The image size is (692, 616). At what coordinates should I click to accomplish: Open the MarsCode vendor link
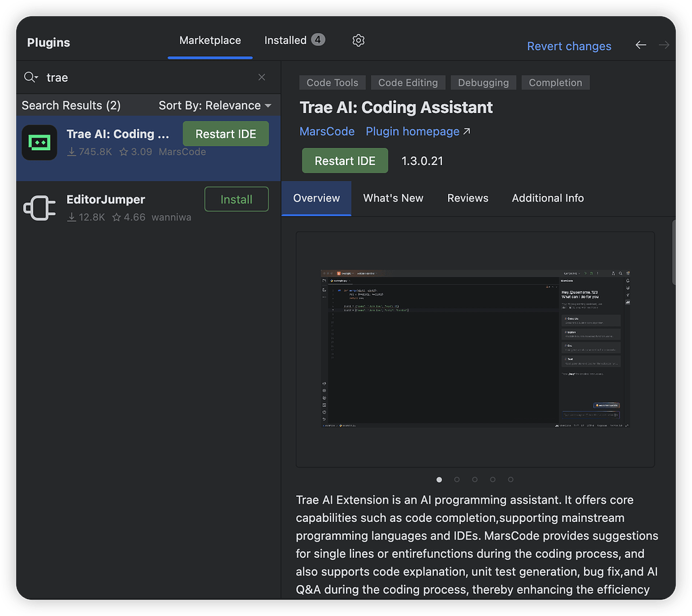pos(327,132)
